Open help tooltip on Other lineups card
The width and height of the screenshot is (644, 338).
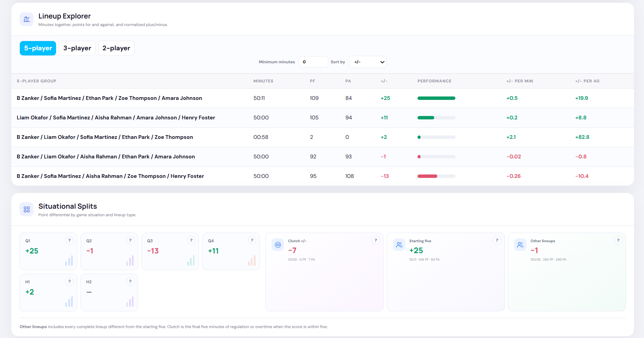click(618, 240)
